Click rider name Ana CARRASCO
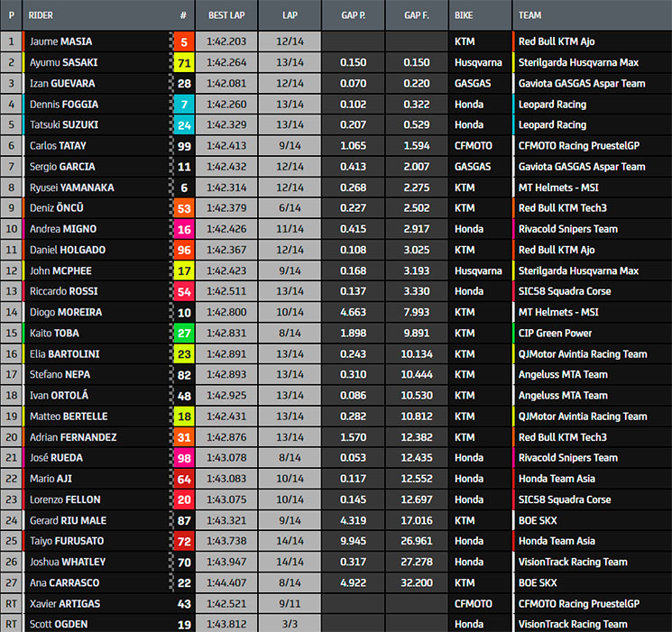Screen dimensions: 672x632 click(x=64, y=582)
